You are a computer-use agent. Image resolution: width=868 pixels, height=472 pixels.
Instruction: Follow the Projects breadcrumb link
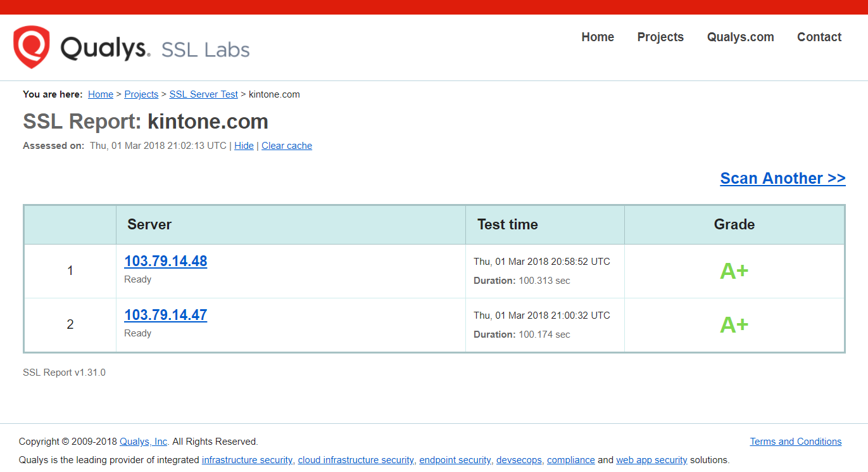pos(141,94)
